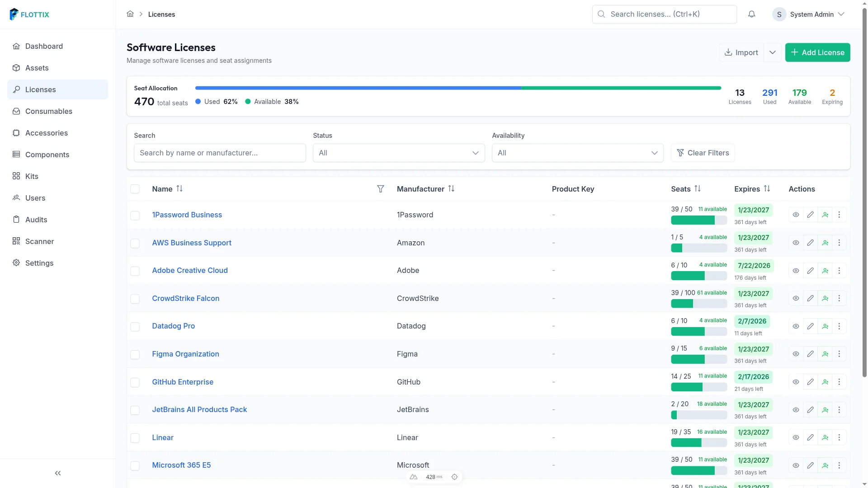868x488 pixels.
Task: Click the notification bell icon
Action: [x=751, y=14]
